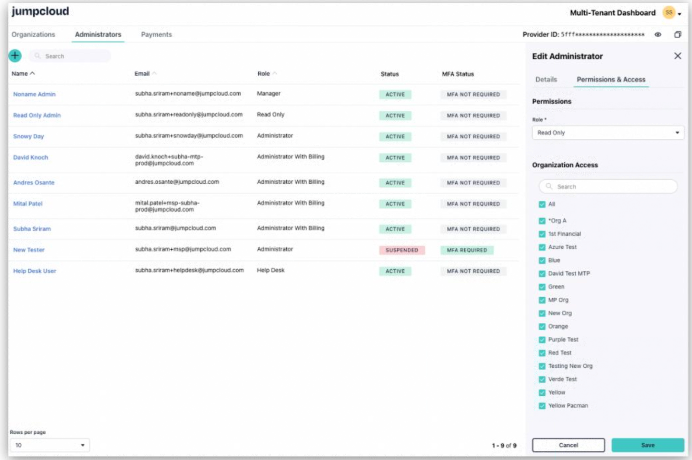692x460 pixels.
Task: Toggle the Azure Test organization checkbox
Action: [542, 247]
